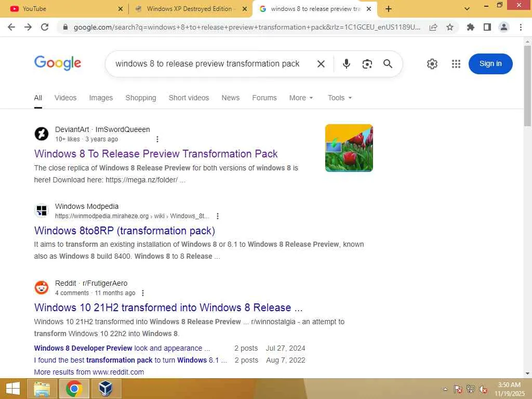
Task: Open the tab search chevron
Action: pos(467,9)
